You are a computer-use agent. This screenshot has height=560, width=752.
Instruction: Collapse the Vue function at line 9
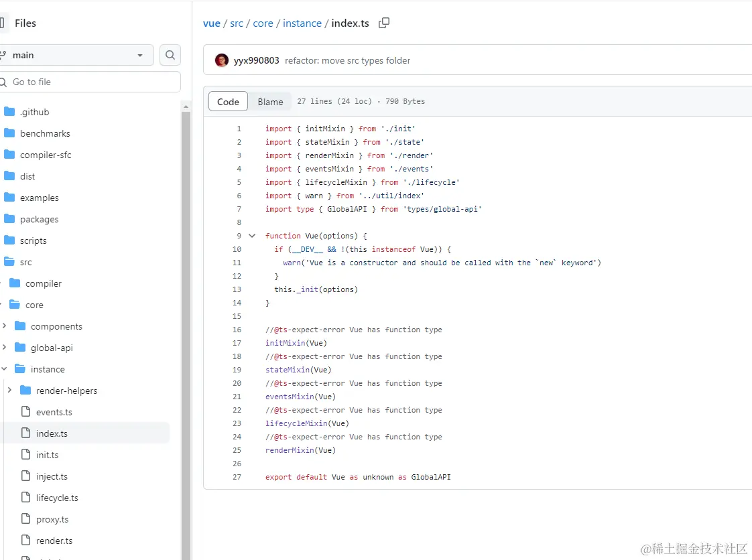coord(252,236)
